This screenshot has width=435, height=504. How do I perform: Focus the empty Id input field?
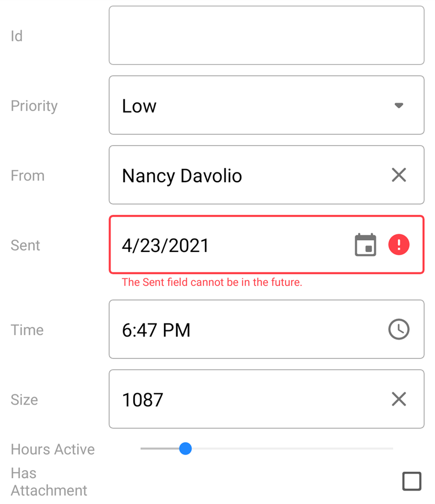point(266,35)
